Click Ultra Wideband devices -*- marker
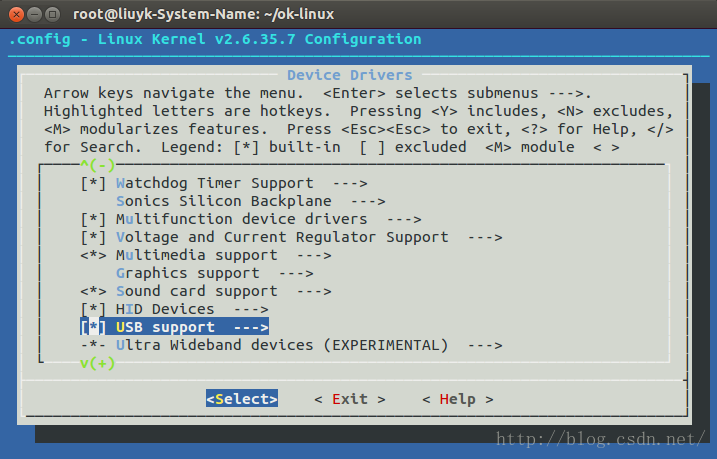 coord(93,345)
